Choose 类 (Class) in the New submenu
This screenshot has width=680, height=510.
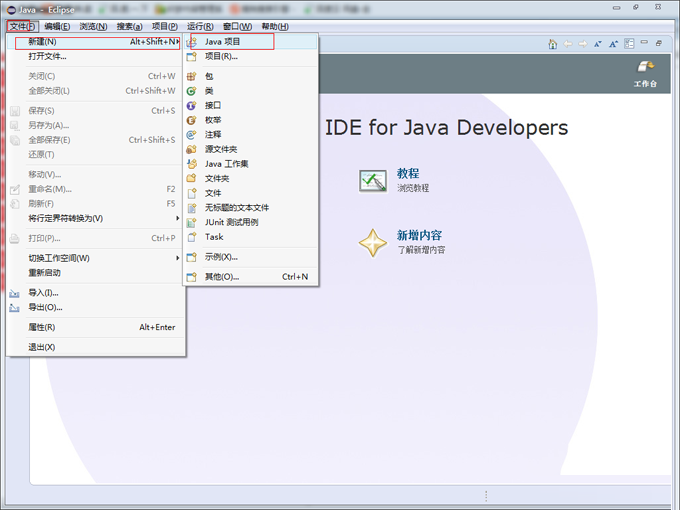(x=209, y=90)
